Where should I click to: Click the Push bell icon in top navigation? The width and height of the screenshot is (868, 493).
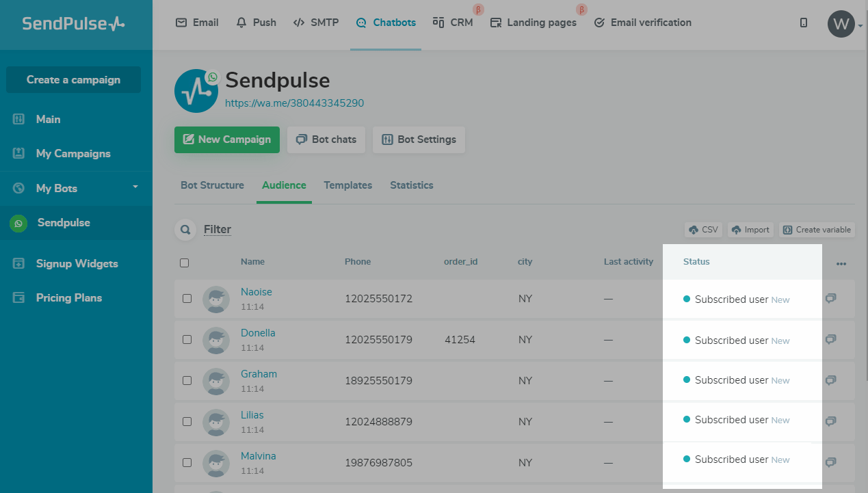[x=241, y=23]
